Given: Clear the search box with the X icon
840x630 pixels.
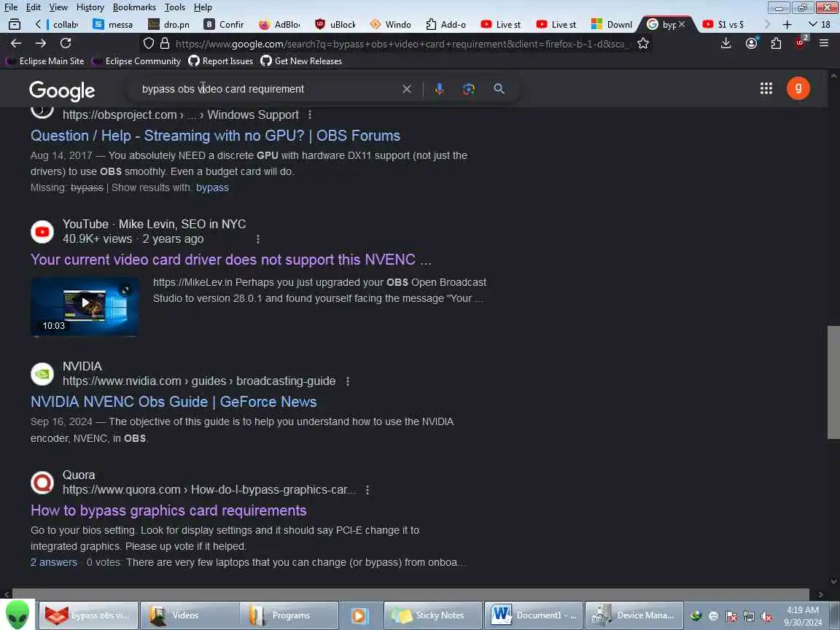Looking at the screenshot, I should point(407,89).
